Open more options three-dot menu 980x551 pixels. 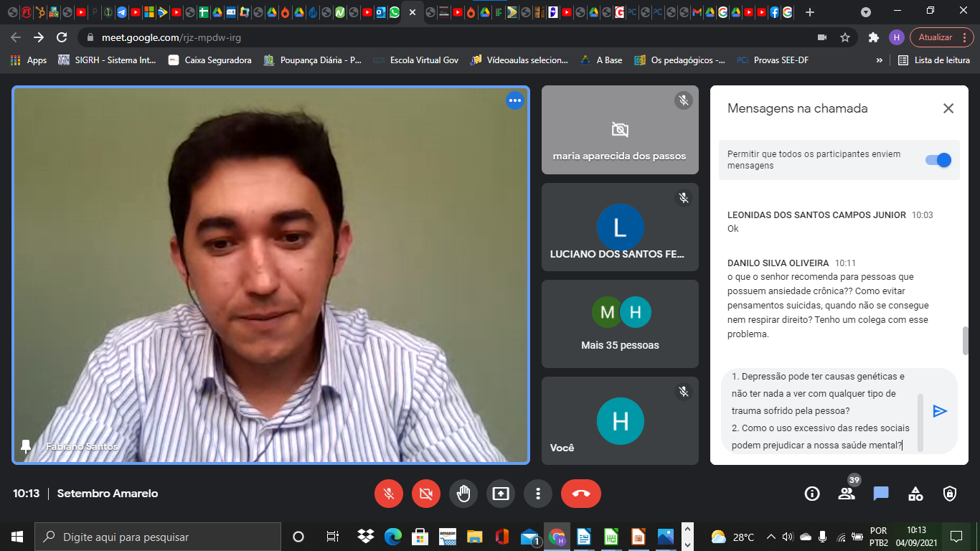537,494
